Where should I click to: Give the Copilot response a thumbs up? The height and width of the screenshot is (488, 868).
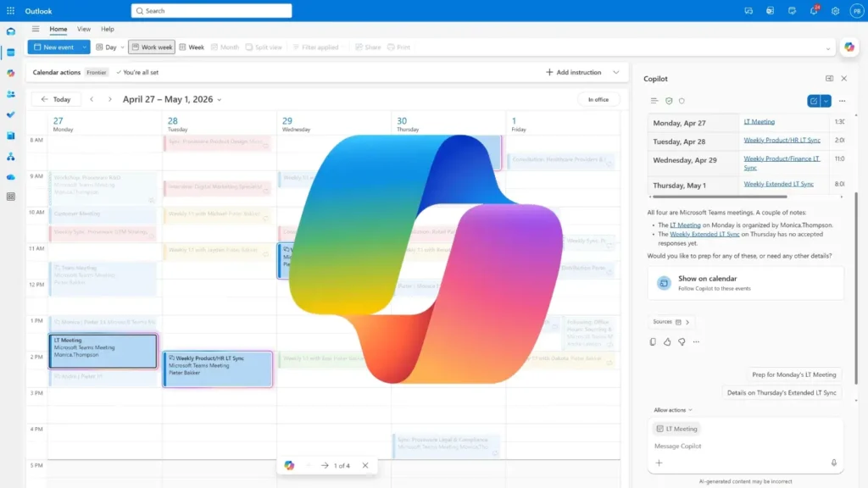click(x=667, y=341)
